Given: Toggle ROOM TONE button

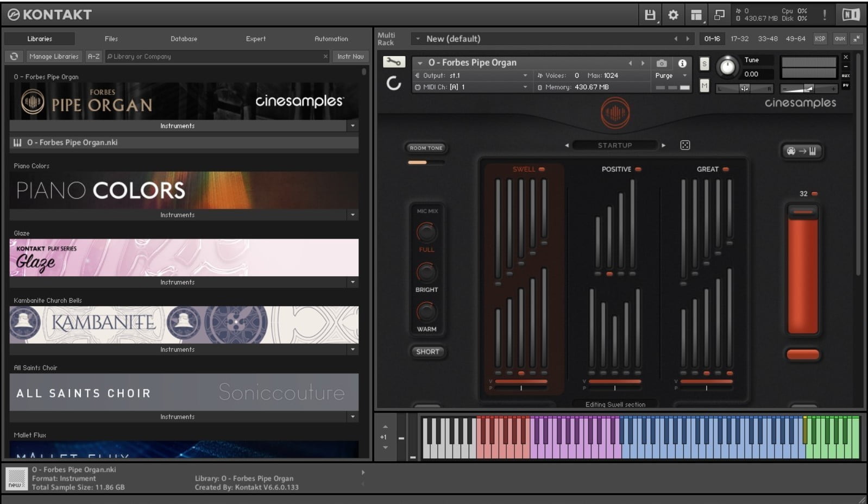Looking at the screenshot, I should pos(426,148).
